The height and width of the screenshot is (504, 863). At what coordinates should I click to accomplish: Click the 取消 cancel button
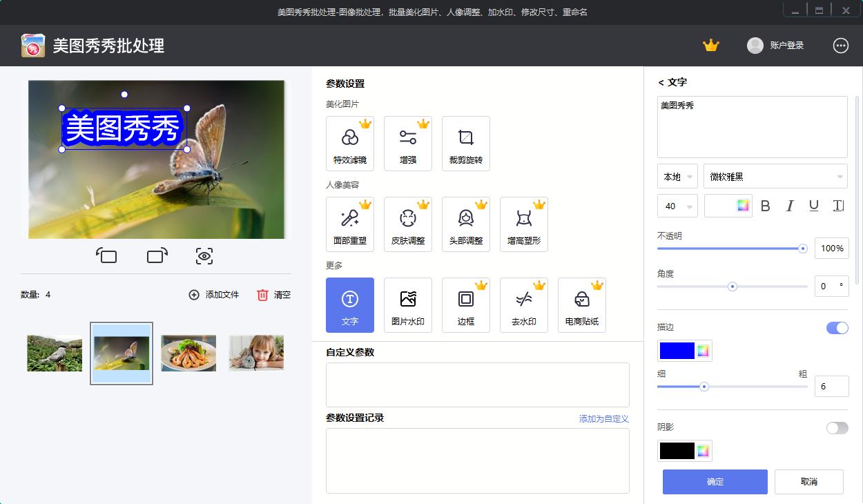coord(809,482)
